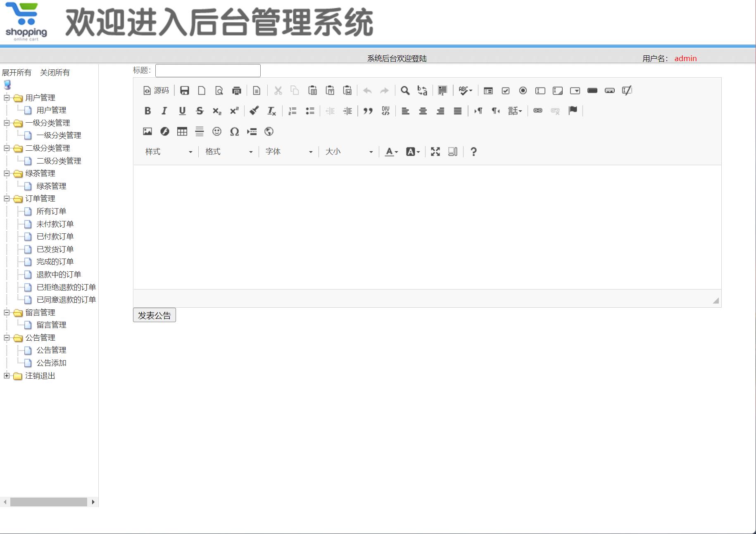Open the insert table icon
This screenshot has height=534, width=756.
pos(182,131)
